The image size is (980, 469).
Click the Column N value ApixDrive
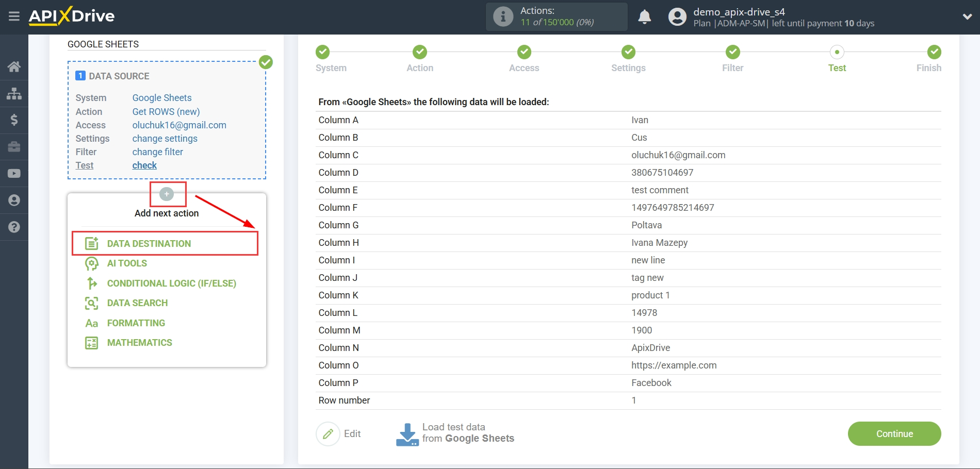651,348
